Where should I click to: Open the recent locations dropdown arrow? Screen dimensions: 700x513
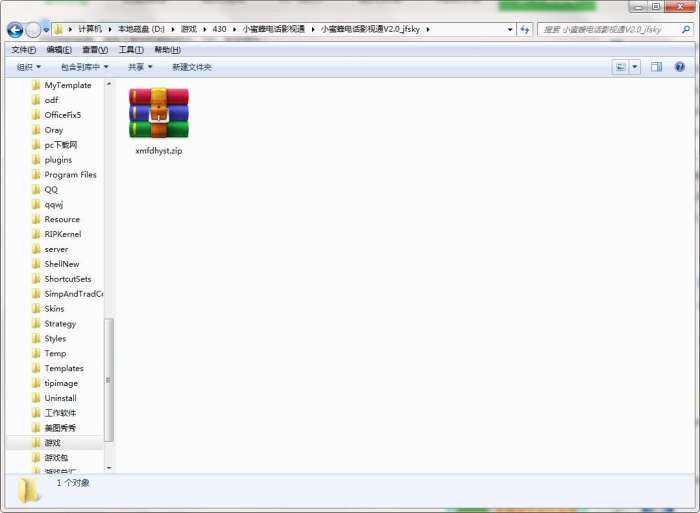(x=46, y=30)
